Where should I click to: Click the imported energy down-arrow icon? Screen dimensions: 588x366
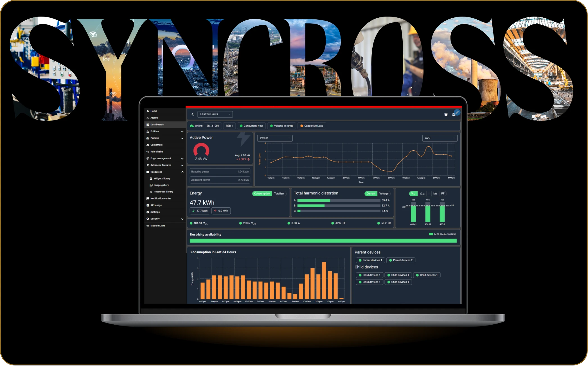193,211
